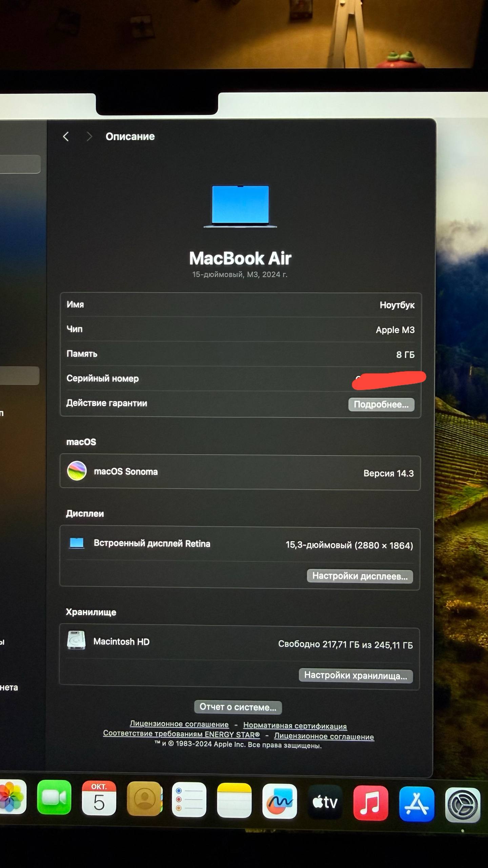Click the Встроенный дисплей Retina label
This screenshot has width=488, height=868.
(x=152, y=544)
